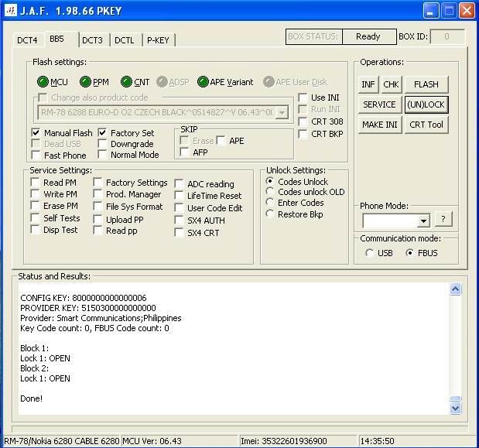Click inside the BOX ID field
The width and height of the screenshot is (479, 448).
[x=446, y=36]
